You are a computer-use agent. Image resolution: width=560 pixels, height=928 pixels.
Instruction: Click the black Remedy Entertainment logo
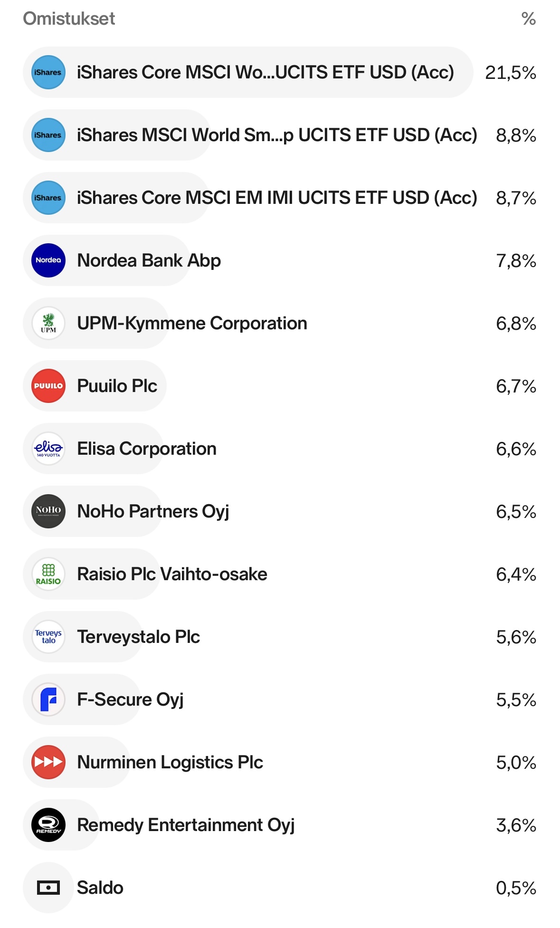(x=48, y=825)
